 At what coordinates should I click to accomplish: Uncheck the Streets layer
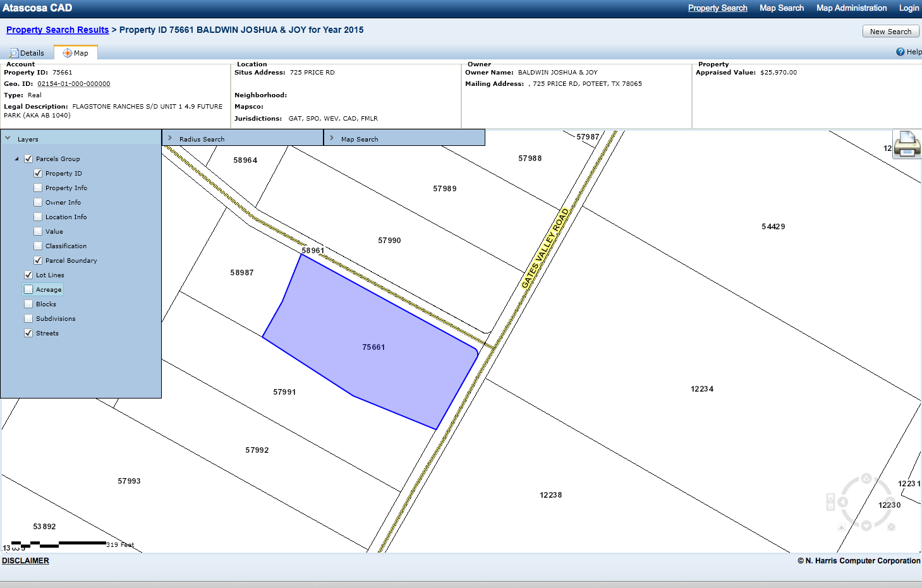pyautogui.click(x=28, y=333)
